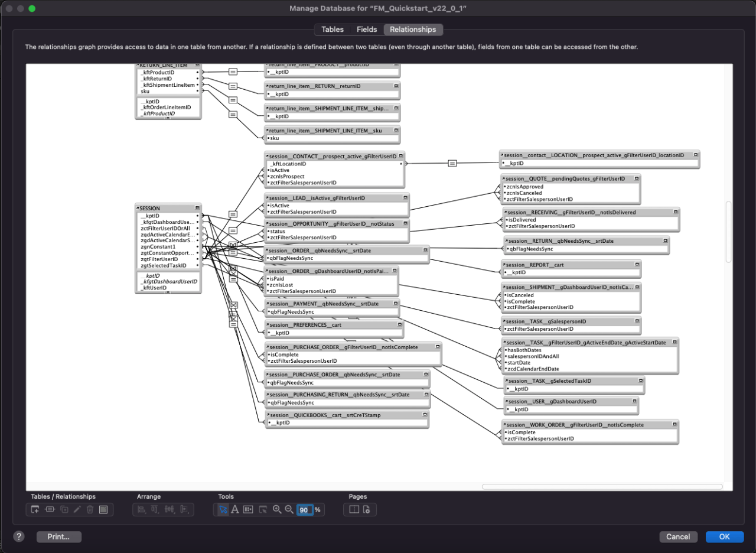Collapse session__RETURN__qbNeedsSync__srtDate table
Image resolution: width=756 pixels, height=553 pixels.
click(665, 241)
